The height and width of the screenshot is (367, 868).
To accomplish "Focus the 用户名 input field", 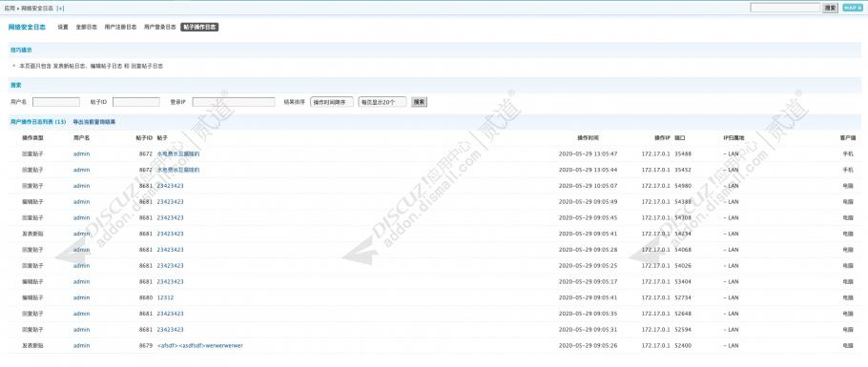I will pyautogui.click(x=56, y=102).
